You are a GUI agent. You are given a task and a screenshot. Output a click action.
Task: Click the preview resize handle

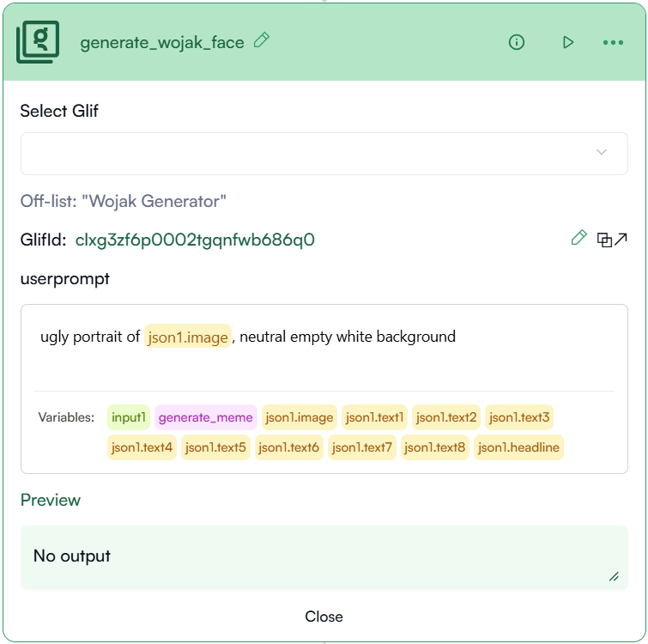pos(615,577)
